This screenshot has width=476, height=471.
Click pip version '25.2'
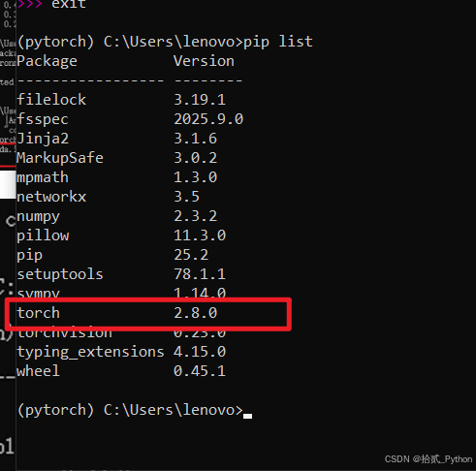[x=191, y=255]
